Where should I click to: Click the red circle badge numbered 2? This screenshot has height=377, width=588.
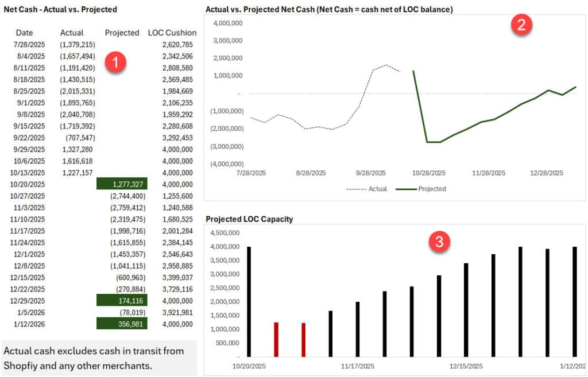click(522, 25)
